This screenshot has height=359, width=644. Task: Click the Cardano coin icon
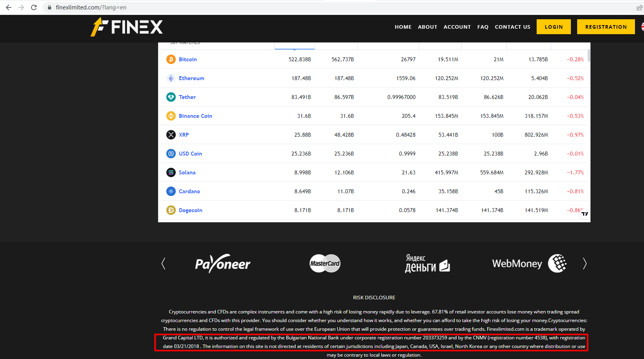coord(171,191)
